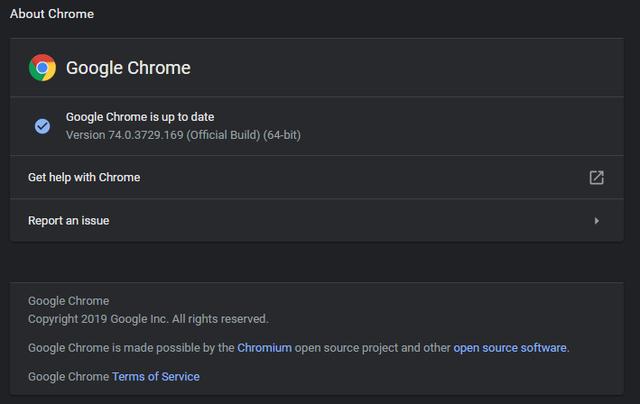Click the gray Google Chrome label above copyright
Screen dimensions: 640x404
69,301
